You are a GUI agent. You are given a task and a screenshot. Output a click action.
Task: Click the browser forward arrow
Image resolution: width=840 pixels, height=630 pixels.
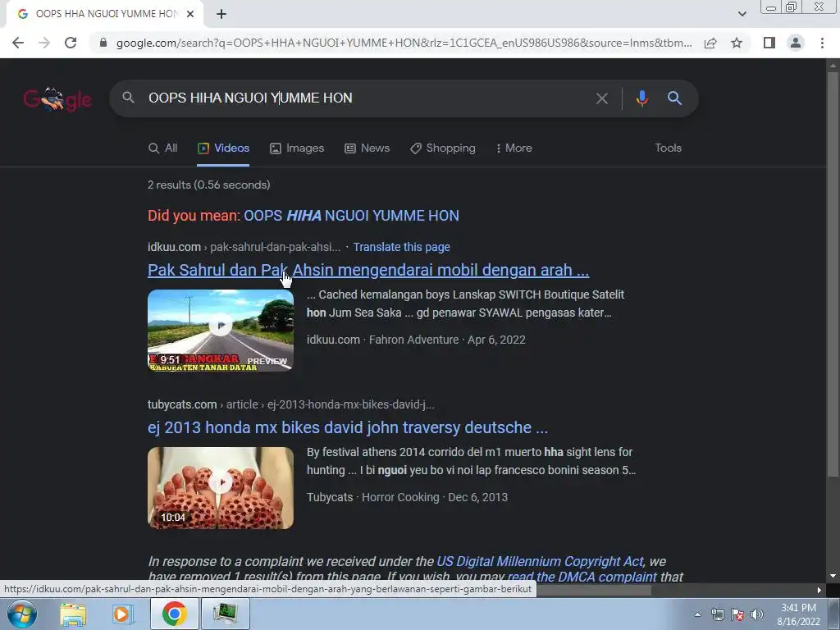point(44,43)
